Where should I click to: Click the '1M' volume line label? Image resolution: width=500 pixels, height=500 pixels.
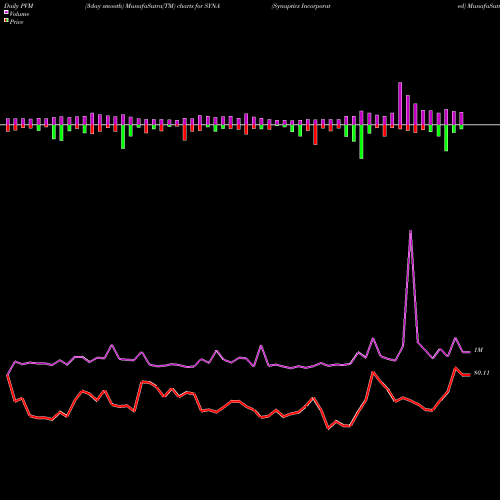point(478,350)
